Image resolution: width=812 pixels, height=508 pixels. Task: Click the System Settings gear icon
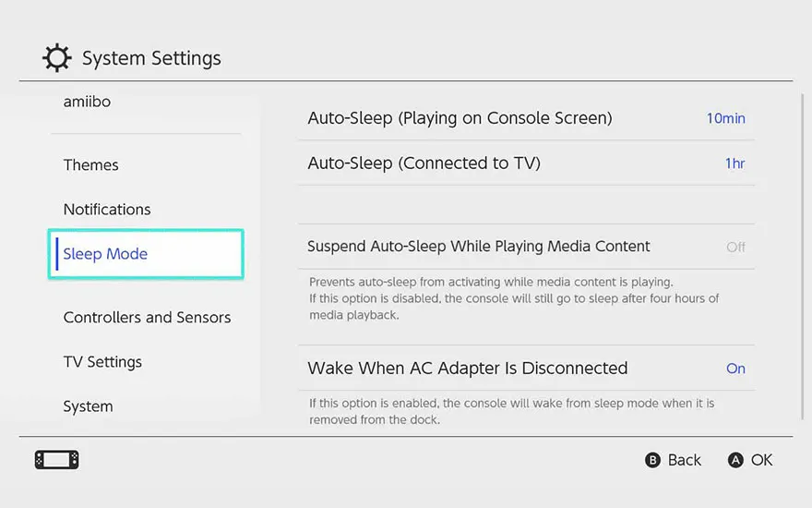tap(56, 59)
